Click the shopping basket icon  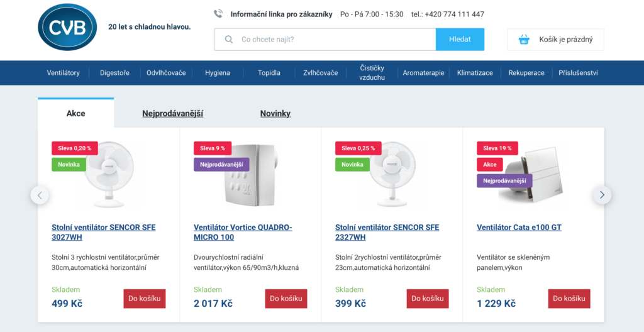click(x=524, y=40)
